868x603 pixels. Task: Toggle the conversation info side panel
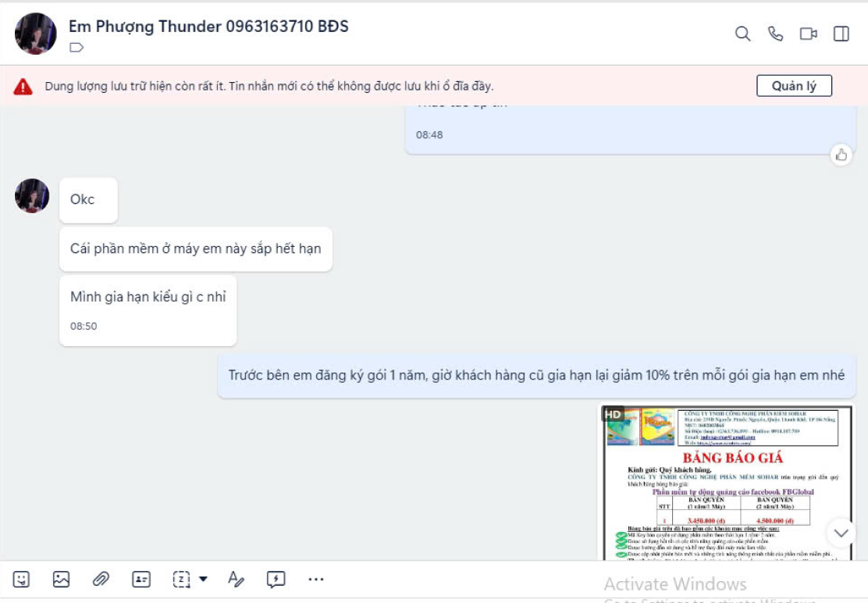[841, 34]
